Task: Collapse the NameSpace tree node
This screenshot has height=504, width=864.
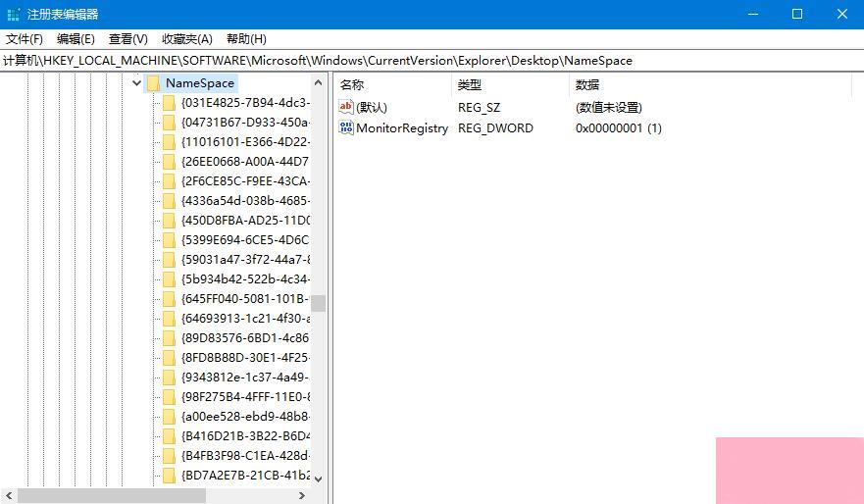Action: pos(136,83)
